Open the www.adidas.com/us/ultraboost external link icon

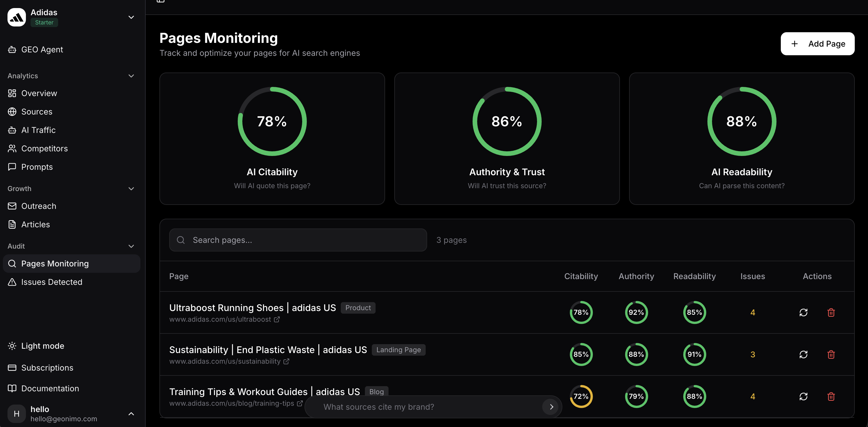tap(277, 319)
